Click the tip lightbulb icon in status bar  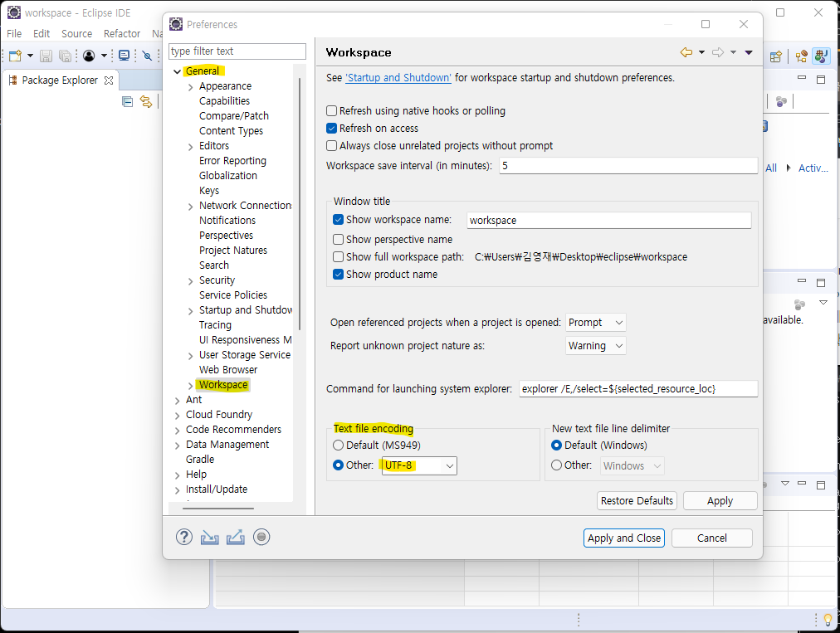(828, 620)
